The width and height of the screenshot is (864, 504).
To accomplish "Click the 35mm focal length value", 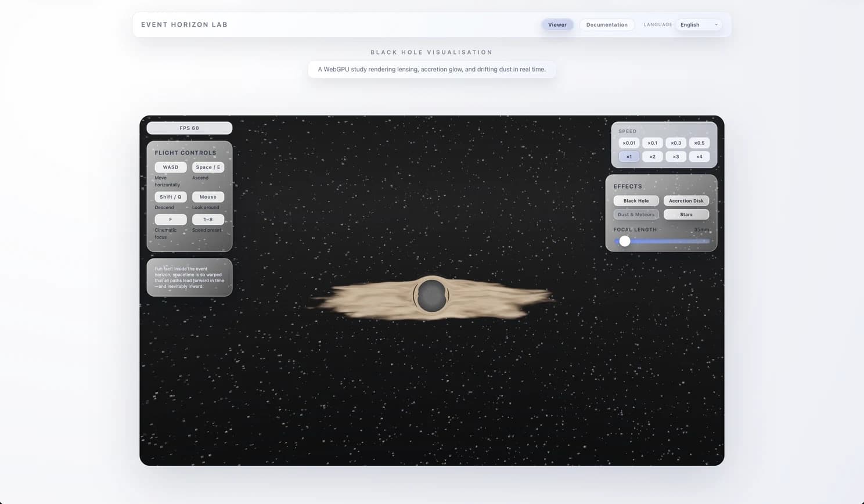I will click(x=701, y=230).
